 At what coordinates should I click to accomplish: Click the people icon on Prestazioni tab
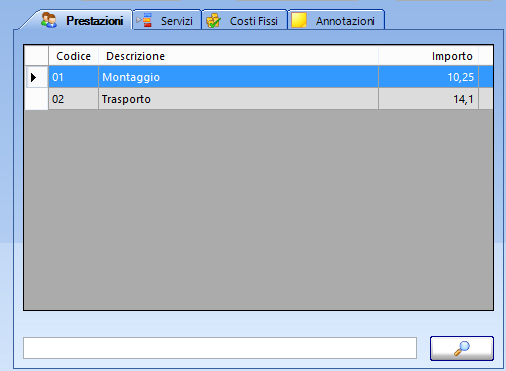coord(49,20)
